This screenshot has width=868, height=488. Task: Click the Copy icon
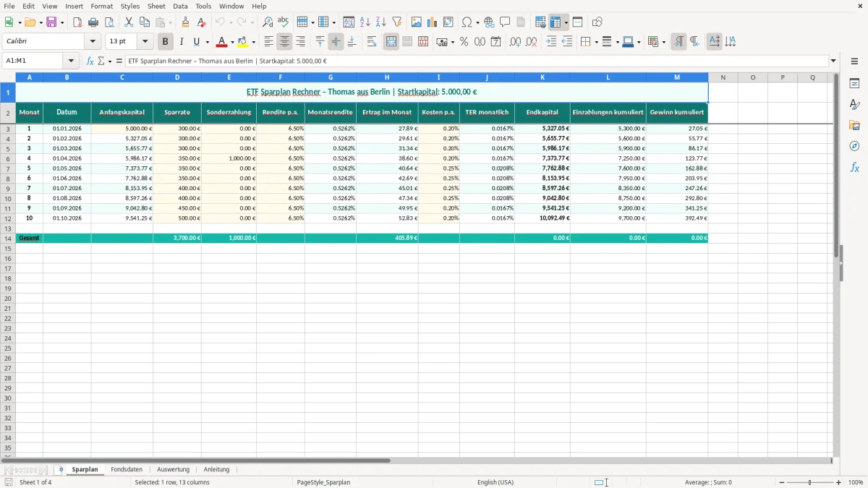(x=145, y=22)
